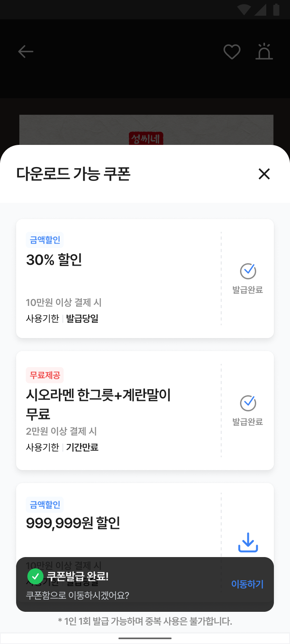Open the 999,999원 할인 coupon title
This screenshot has height=644, width=290.
[x=73, y=523]
